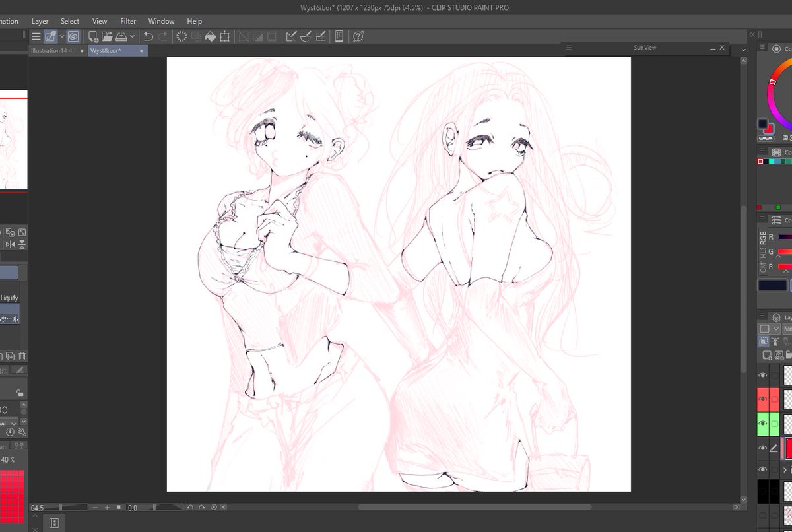The width and height of the screenshot is (792, 532).
Task: Click the Redo arrow
Action: 162,36
